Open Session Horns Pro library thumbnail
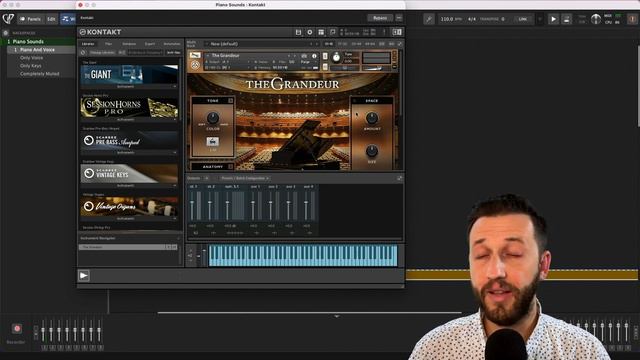 pyautogui.click(x=129, y=108)
